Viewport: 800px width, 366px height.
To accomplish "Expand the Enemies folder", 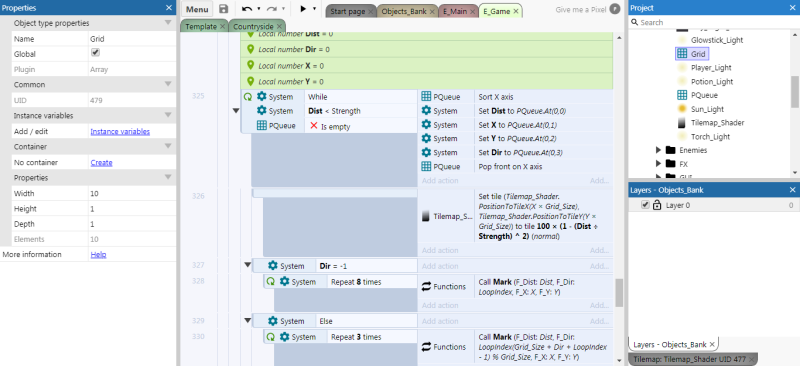I will click(x=659, y=150).
